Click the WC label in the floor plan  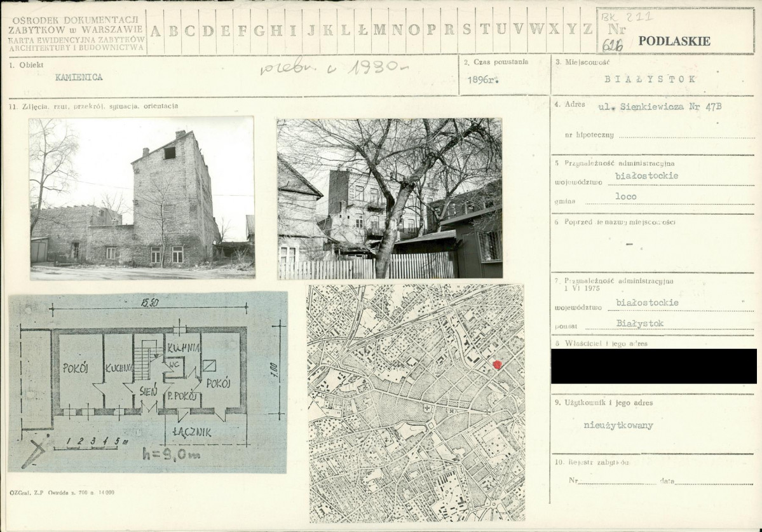pos(173,367)
